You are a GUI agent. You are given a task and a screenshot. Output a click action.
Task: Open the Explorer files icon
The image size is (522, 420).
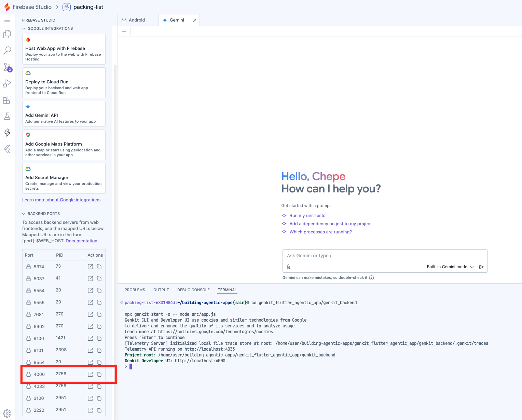click(7, 34)
